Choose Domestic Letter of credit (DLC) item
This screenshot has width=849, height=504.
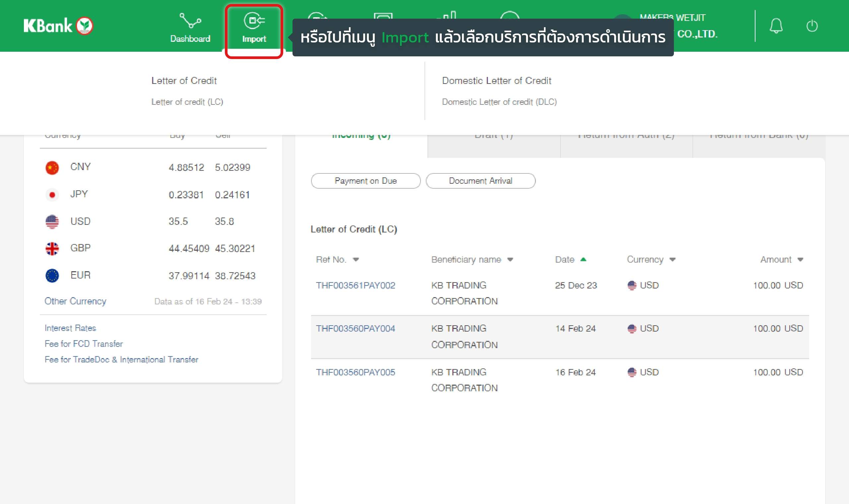click(x=499, y=102)
